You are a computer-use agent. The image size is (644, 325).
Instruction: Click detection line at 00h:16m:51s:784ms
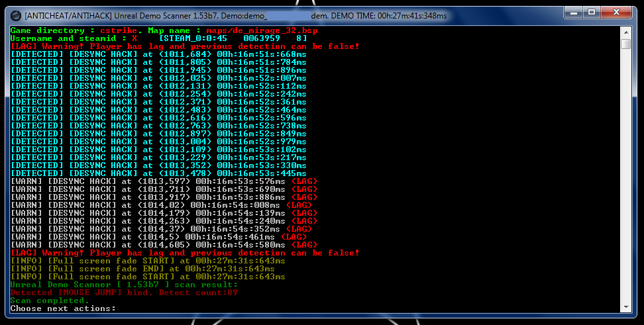pos(158,62)
